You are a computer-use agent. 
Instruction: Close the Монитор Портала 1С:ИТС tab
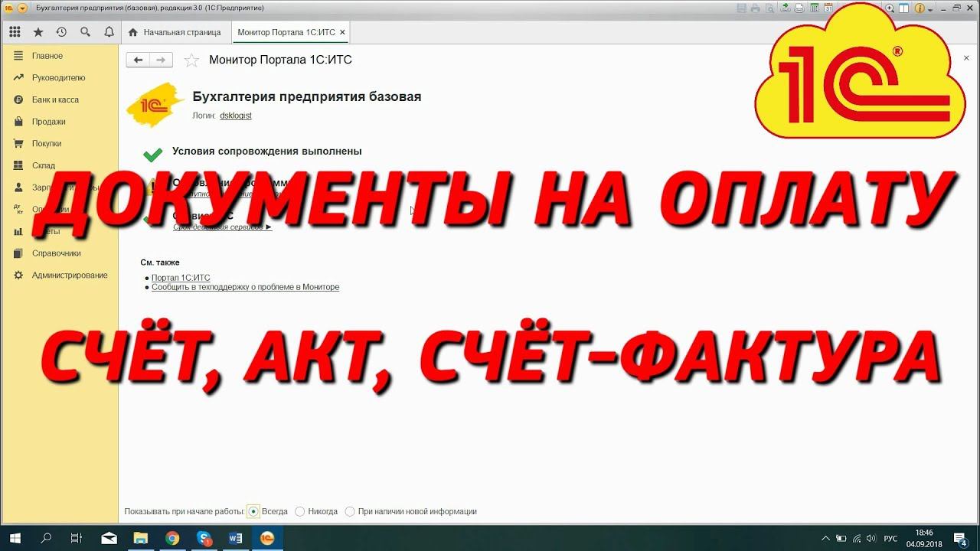coord(342,32)
